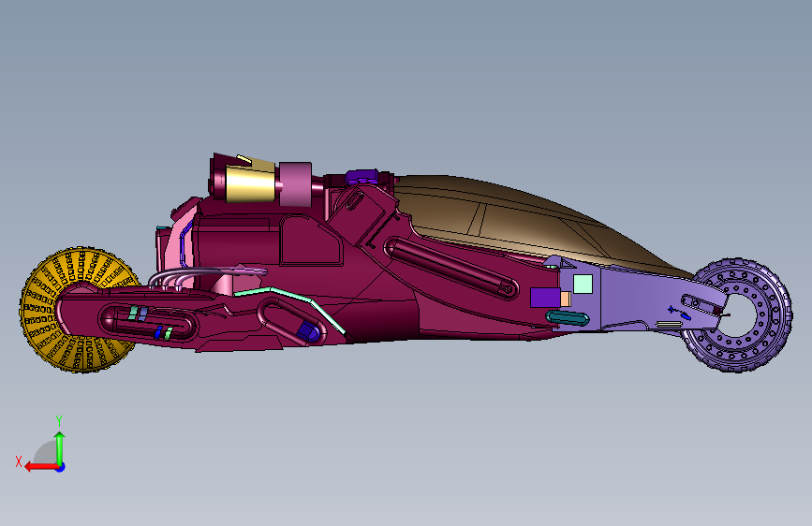Select the mint green square panel
812x526 pixels.
[x=583, y=285]
